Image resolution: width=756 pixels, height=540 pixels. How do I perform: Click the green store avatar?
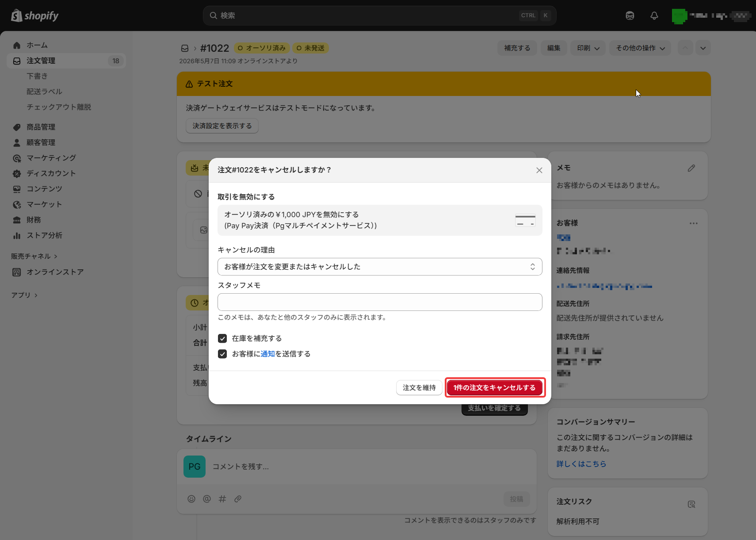[x=680, y=16]
